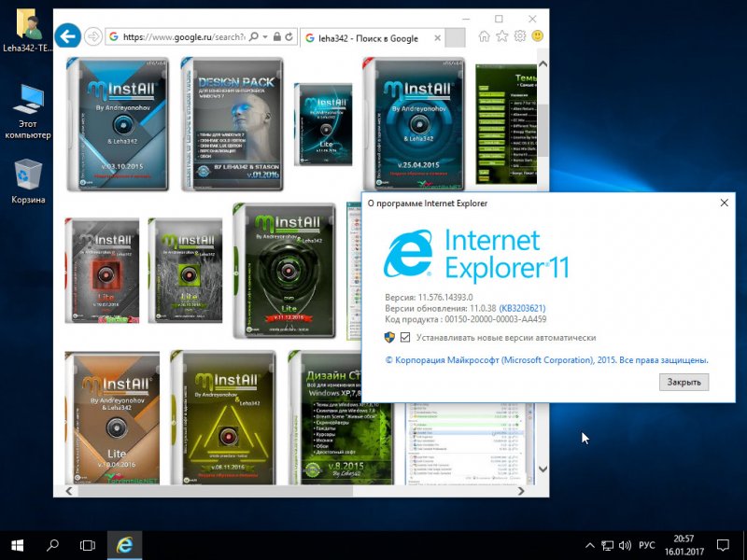Image resolution: width=747 pixels, height=560 pixels.
Task: Open the taskbar search magnifier
Action: (x=52, y=545)
